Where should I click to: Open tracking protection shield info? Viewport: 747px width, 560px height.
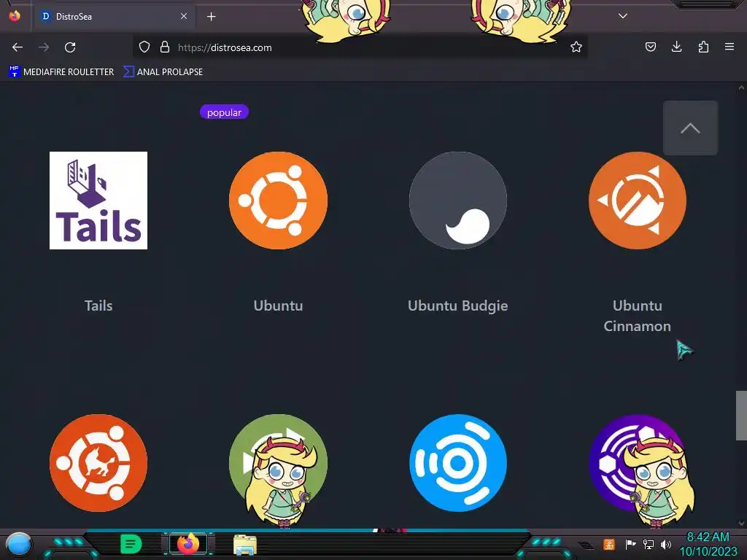(144, 47)
